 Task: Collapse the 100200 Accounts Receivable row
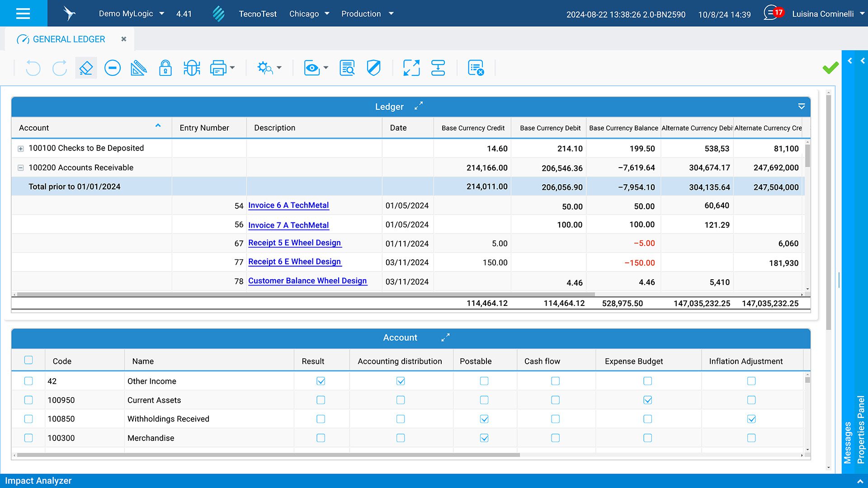click(x=21, y=168)
